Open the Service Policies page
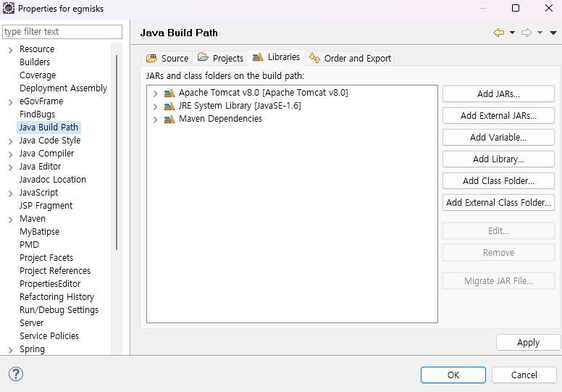This screenshot has width=562, height=392. [49, 336]
